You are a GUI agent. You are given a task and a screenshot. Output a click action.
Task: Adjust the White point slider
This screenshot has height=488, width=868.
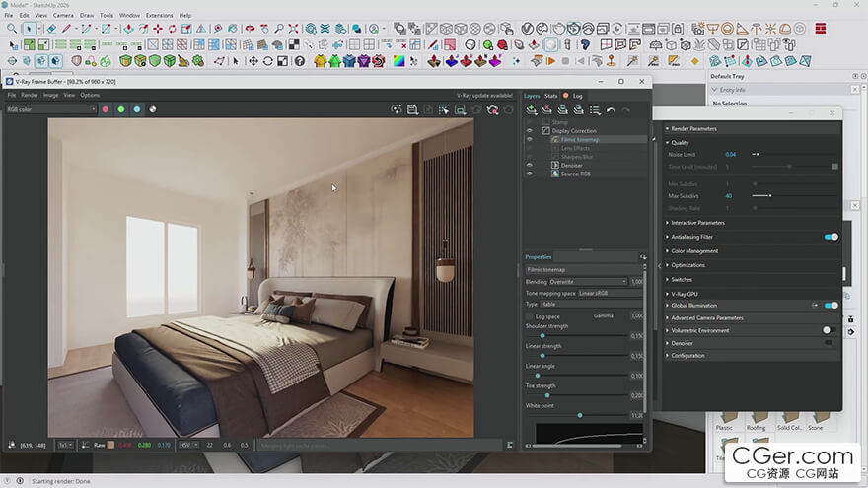tap(580, 415)
